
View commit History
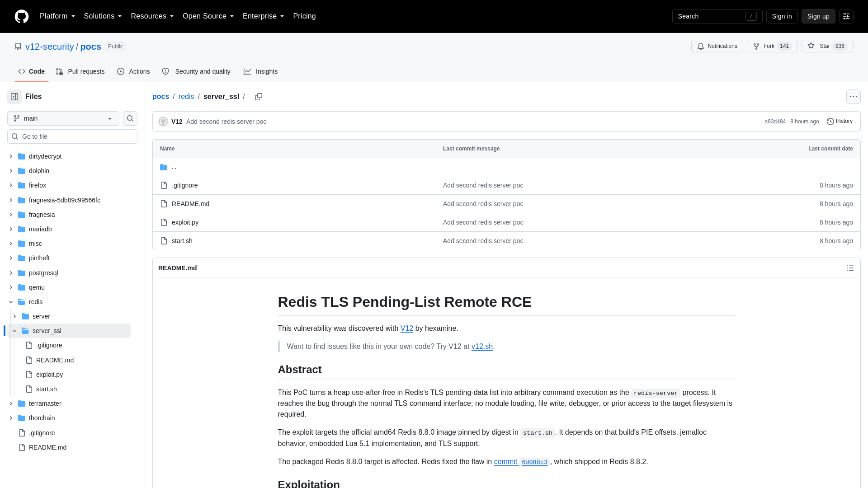840,121
